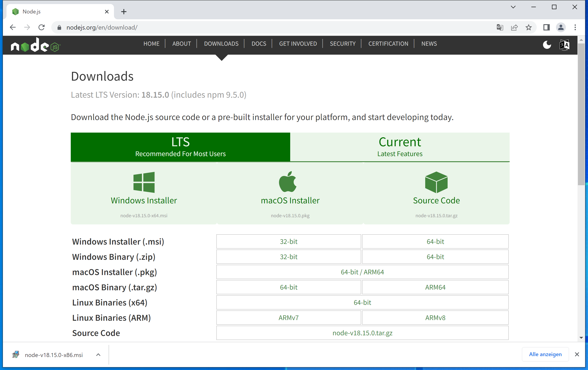Toggle the browser side panel
The width and height of the screenshot is (588, 370).
point(547,27)
